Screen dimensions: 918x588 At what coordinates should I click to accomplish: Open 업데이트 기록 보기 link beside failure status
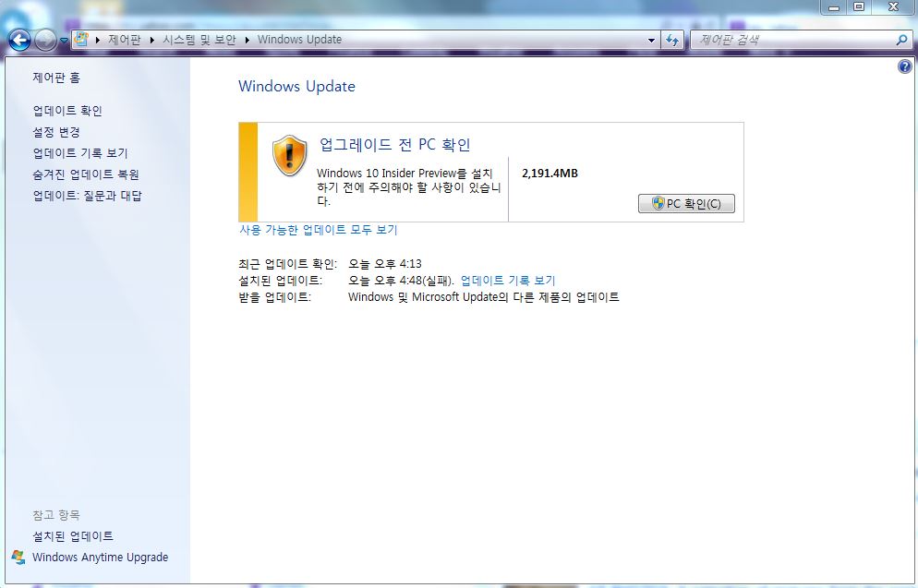508,281
